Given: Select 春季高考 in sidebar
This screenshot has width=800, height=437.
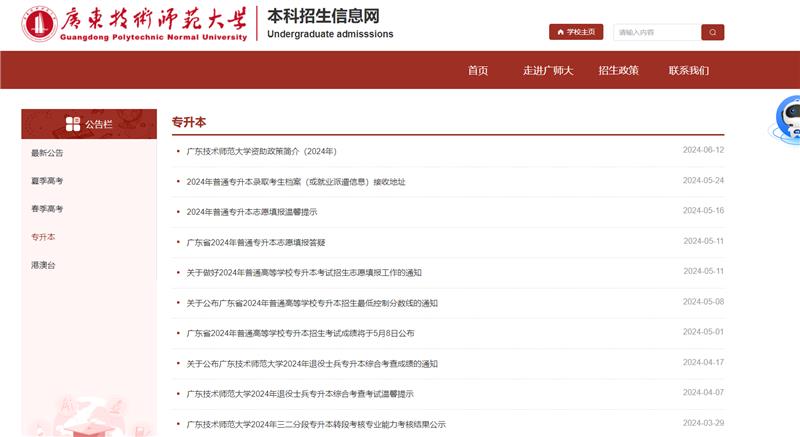Looking at the screenshot, I should 47,209.
